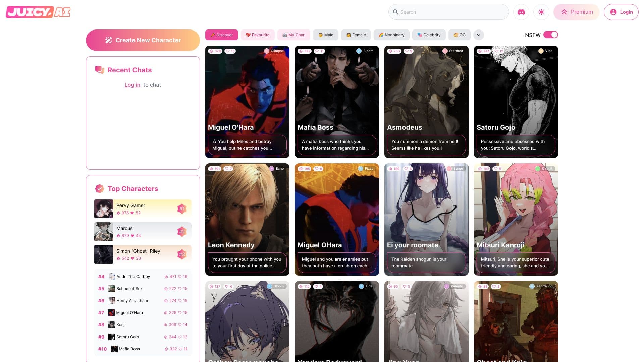Screen dimensions: 644x362
Task: Switch theme with sun icon
Action: [541, 12]
